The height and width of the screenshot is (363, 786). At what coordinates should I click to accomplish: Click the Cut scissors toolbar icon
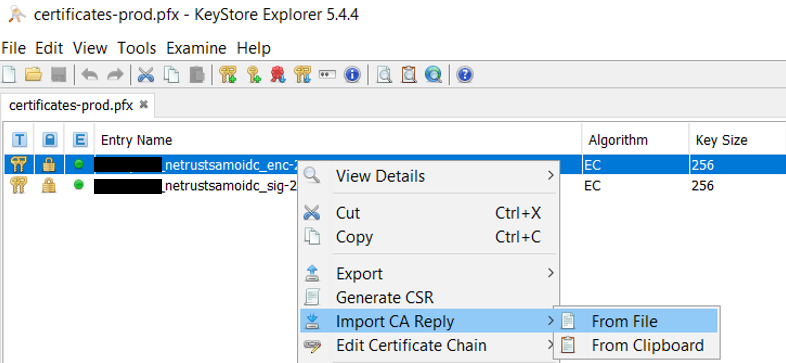pos(145,75)
